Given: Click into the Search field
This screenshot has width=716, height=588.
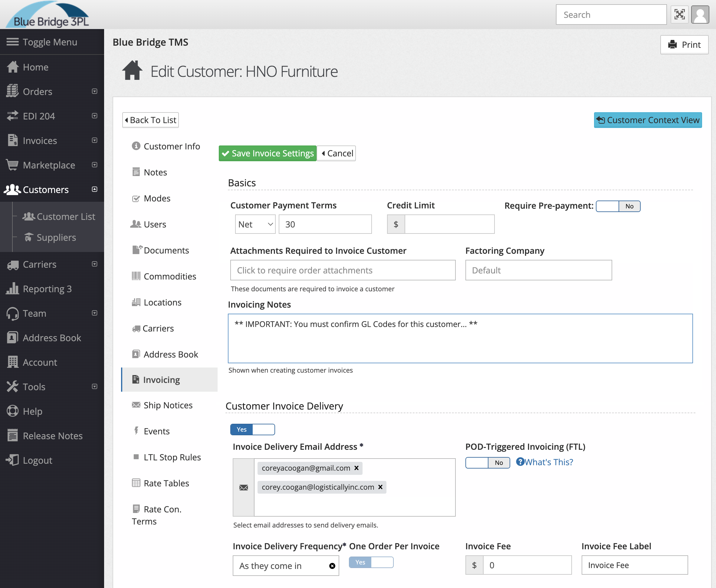Looking at the screenshot, I should point(611,15).
